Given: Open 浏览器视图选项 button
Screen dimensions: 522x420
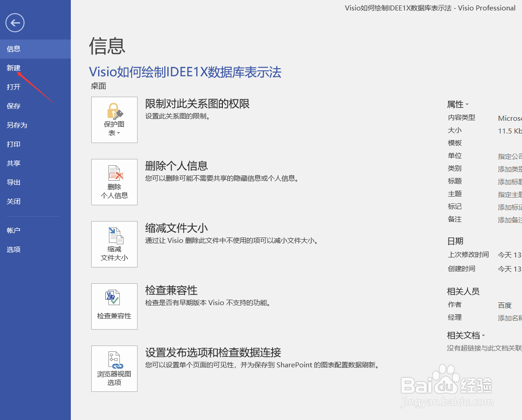Looking at the screenshot, I should pyautogui.click(x=114, y=369).
